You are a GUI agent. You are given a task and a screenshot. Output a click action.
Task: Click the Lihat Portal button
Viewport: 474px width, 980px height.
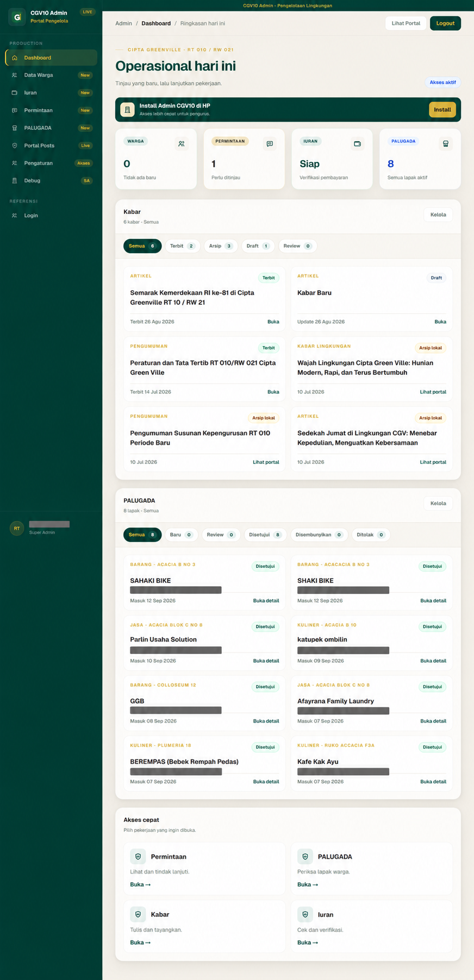406,23
